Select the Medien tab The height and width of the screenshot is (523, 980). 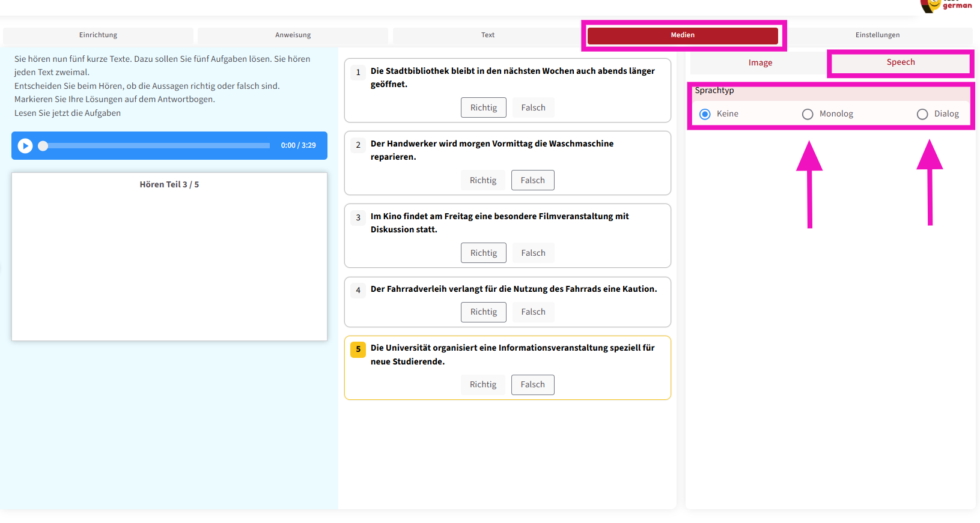click(683, 35)
